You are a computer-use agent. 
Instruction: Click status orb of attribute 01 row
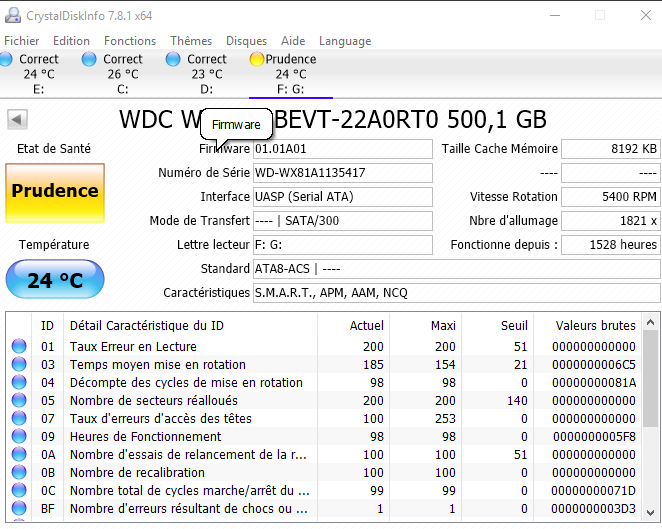pos(19,346)
